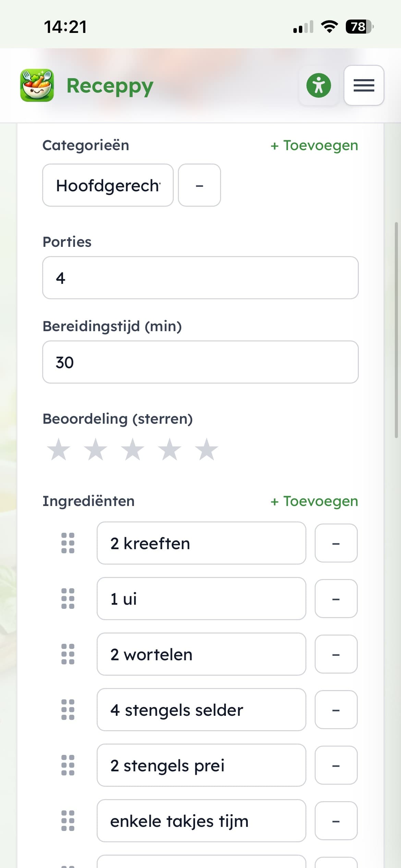The width and height of the screenshot is (401, 868).
Task: Remove the ingredient '1 ui'
Action: (x=336, y=599)
